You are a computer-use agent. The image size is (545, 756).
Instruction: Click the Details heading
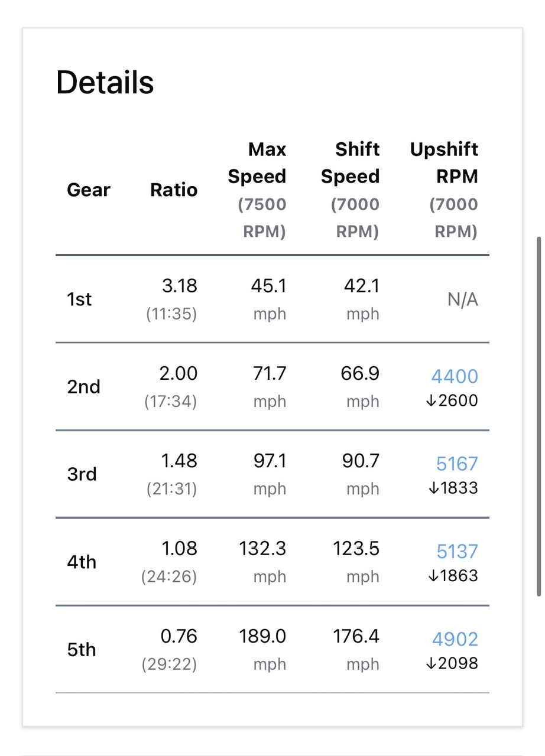pos(105,83)
